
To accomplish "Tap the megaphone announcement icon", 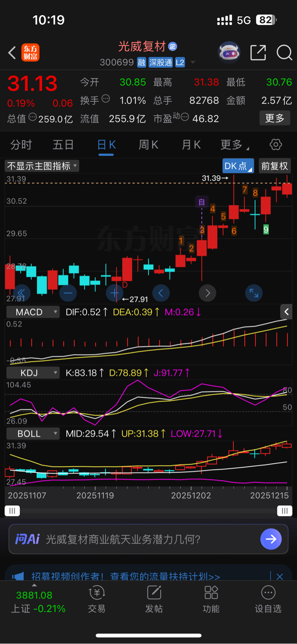I will click(x=18, y=577).
